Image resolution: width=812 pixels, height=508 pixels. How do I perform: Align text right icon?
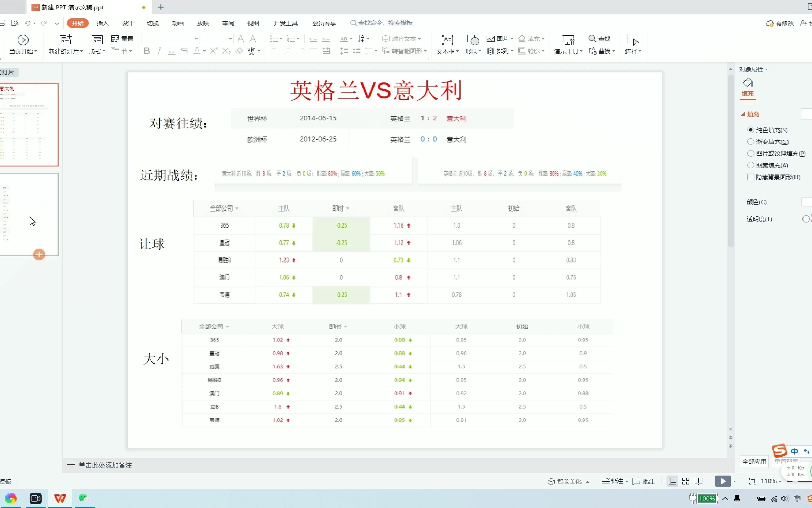click(301, 51)
